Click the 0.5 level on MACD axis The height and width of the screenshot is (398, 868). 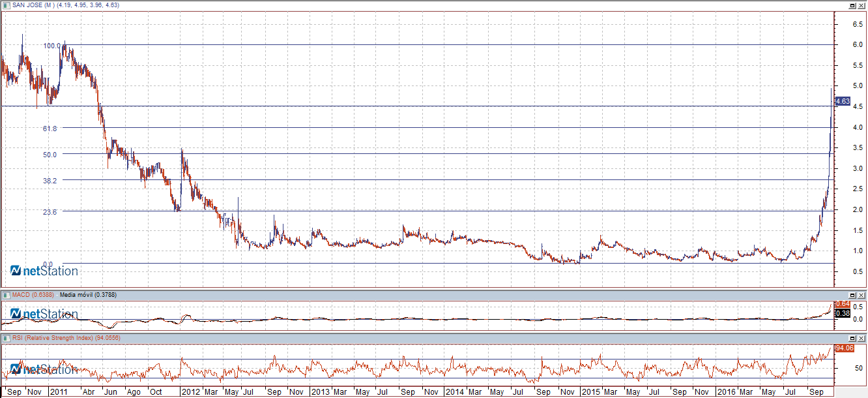pyautogui.click(x=858, y=306)
